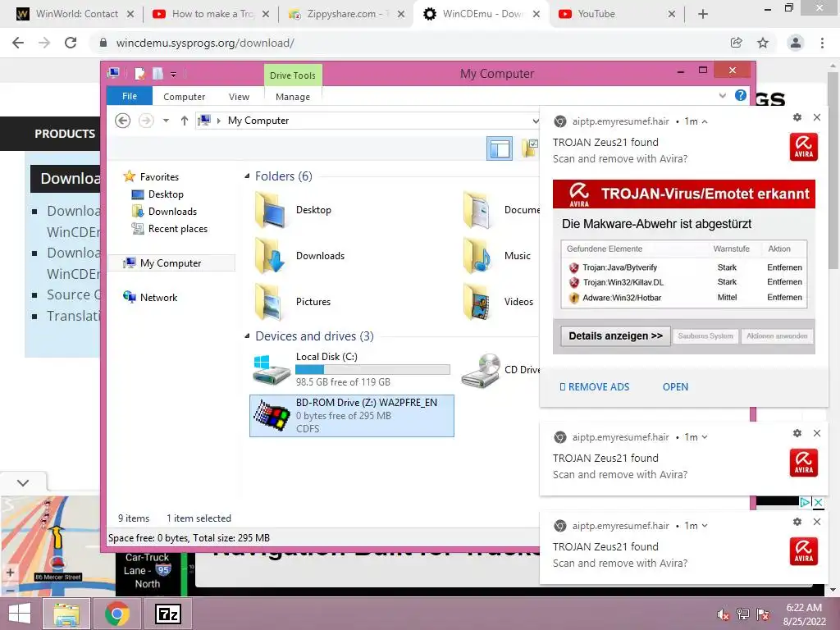Expand the third notification chevron
This screenshot has width=840, height=630.
(705, 526)
